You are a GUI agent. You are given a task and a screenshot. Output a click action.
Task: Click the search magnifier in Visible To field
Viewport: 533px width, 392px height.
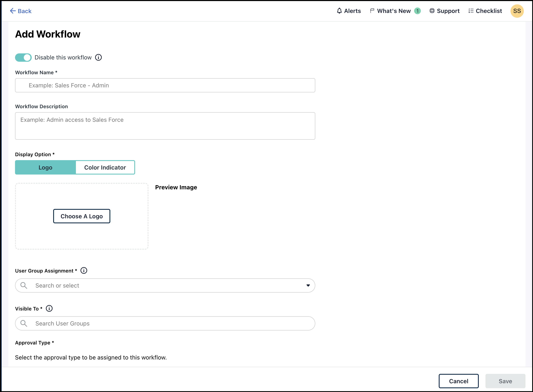coord(24,323)
